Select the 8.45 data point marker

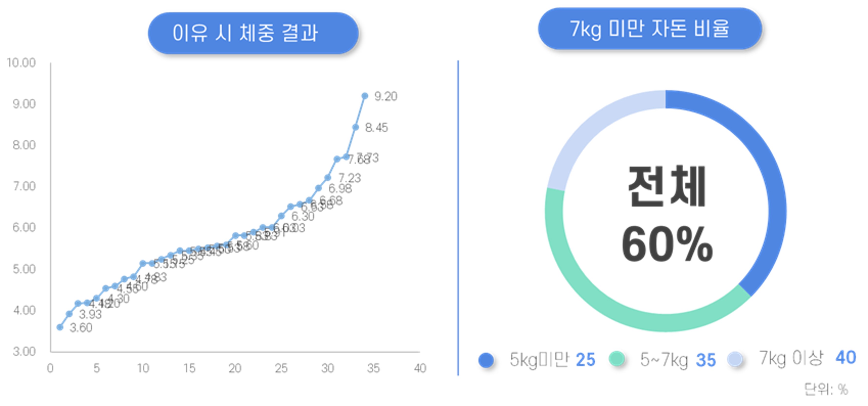(x=356, y=127)
